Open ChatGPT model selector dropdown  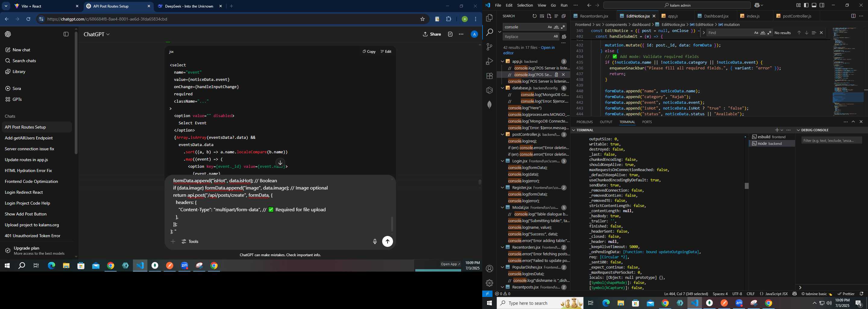tap(97, 34)
